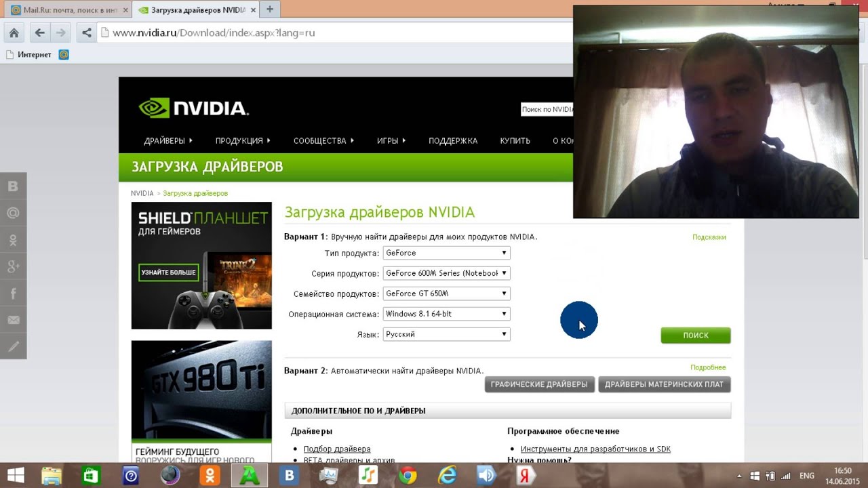Expand the Семейство продуктов dropdown
This screenshot has height=488, width=868.
coord(446,293)
